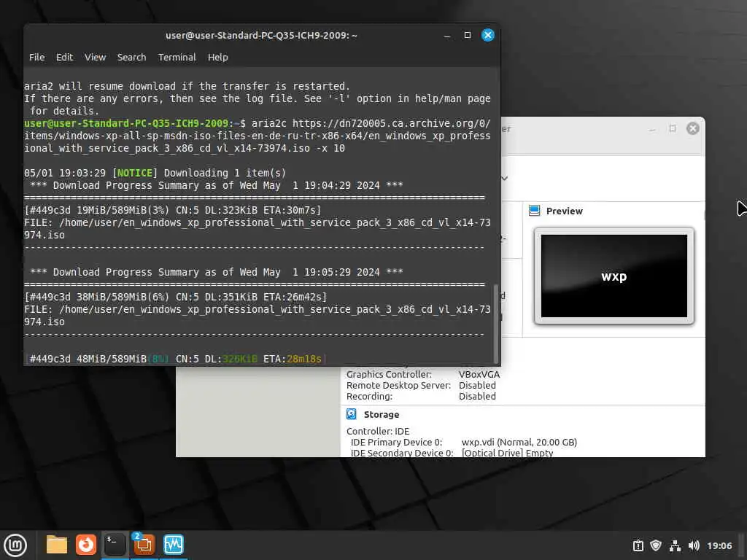This screenshot has width=747, height=560.
Task: Open the Linux Mint start menu
Action: point(15,545)
